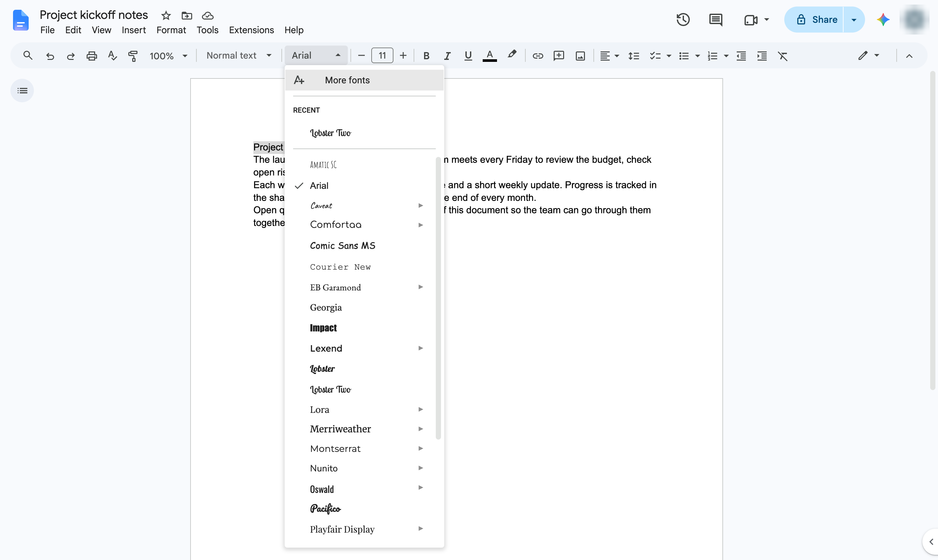This screenshot has height=560, width=938.
Task: Increase font size with plus
Action: pyautogui.click(x=403, y=56)
